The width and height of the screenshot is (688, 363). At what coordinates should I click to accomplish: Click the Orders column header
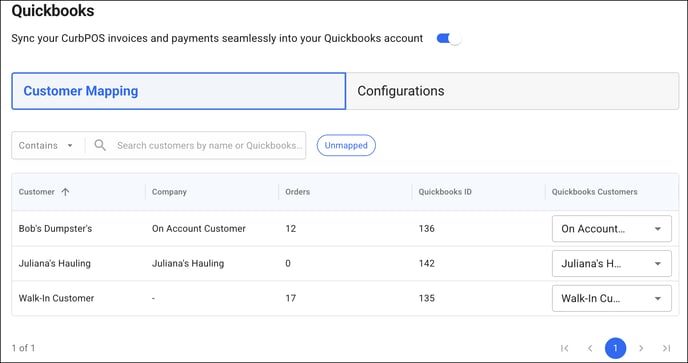pyautogui.click(x=297, y=192)
